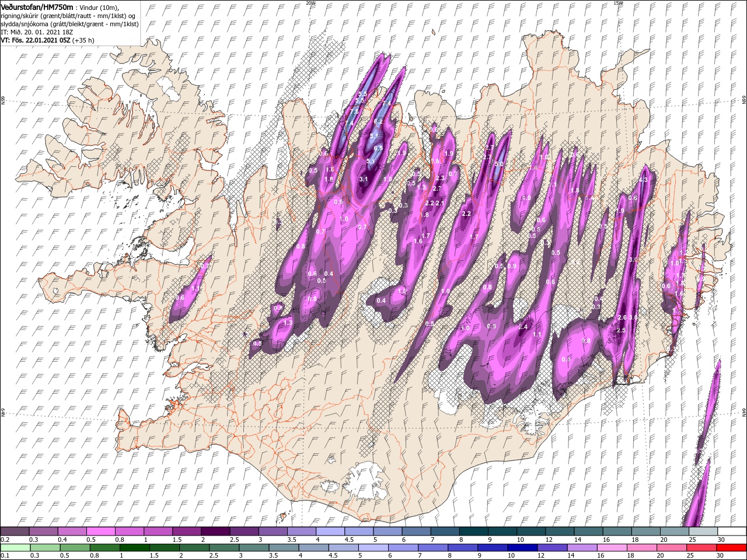The width and height of the screenshot is (747, 560).
Task: Pick rain legend pale green swatch 0.1–0.3
Action: (x=15, y=547)
